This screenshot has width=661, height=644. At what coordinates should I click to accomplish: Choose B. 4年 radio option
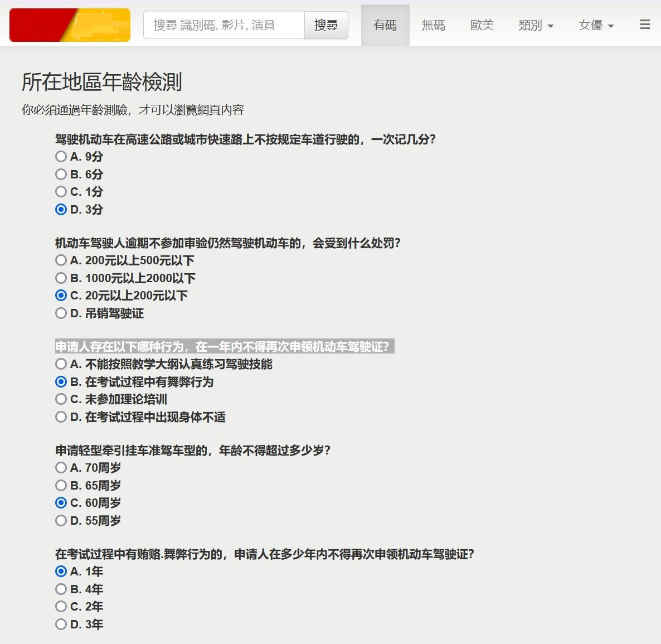click(61, 589)
